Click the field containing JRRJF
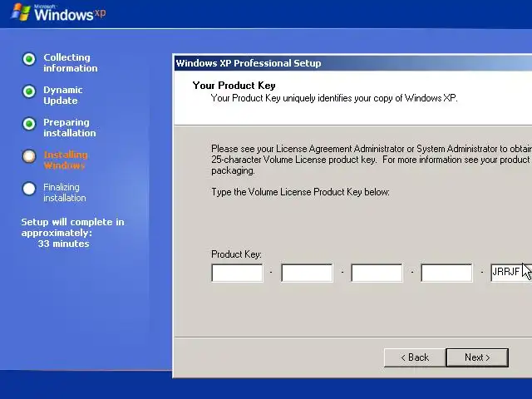Viewport: 532px width, 399px height. point(511,273)
